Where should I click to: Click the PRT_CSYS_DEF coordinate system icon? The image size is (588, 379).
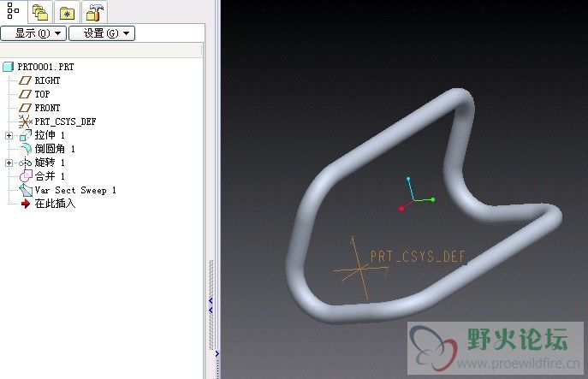[25, 121]
